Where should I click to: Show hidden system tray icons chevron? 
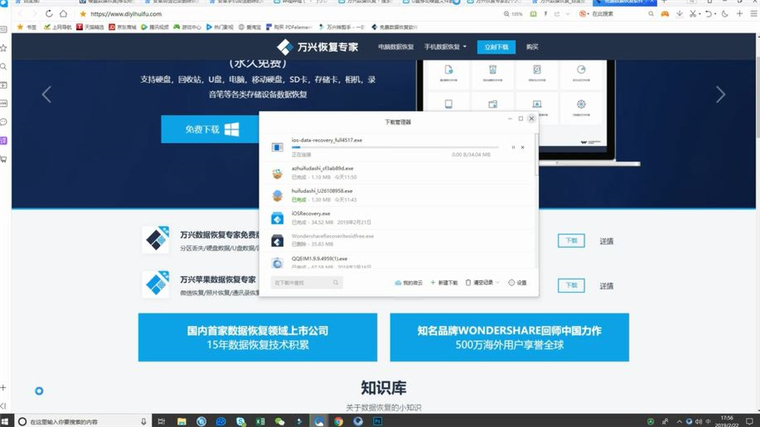679,421
